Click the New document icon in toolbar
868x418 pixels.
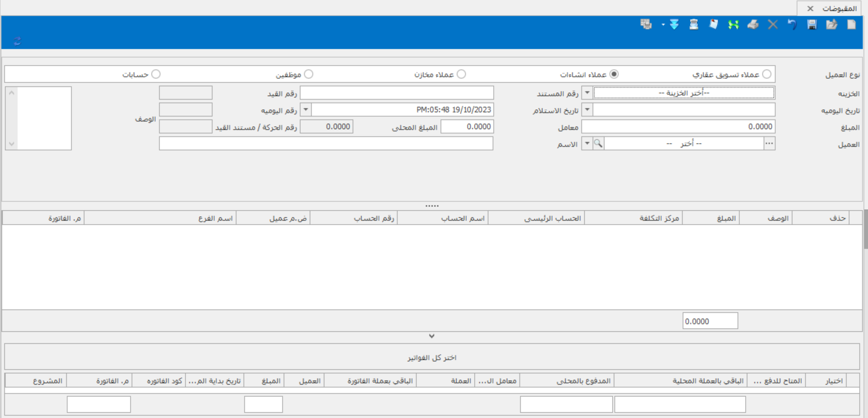coord(852,25)
